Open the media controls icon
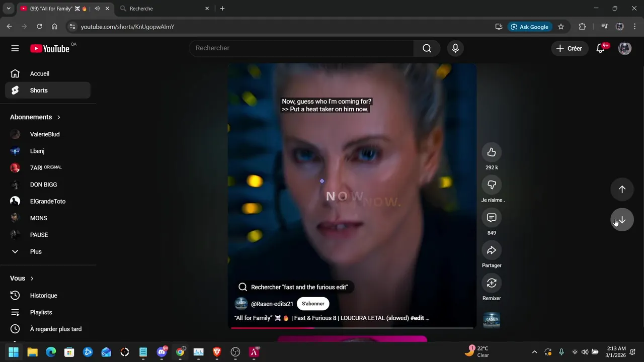 click(605, 27)
